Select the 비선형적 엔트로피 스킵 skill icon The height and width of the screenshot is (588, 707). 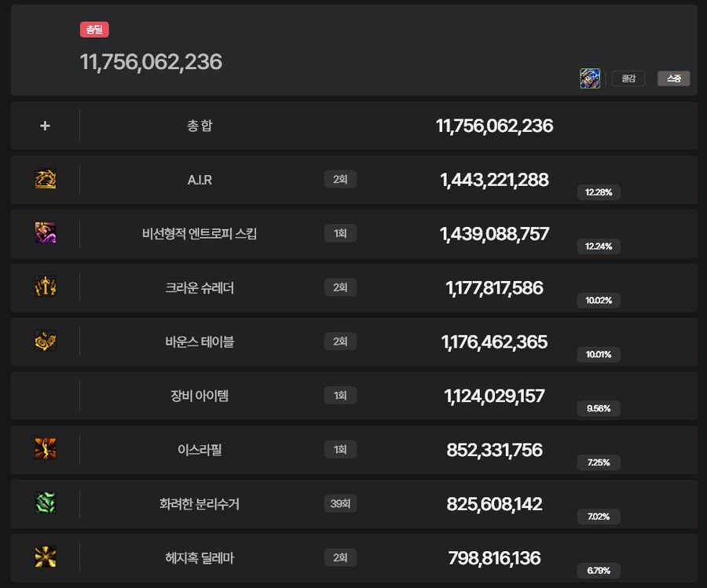45,232
